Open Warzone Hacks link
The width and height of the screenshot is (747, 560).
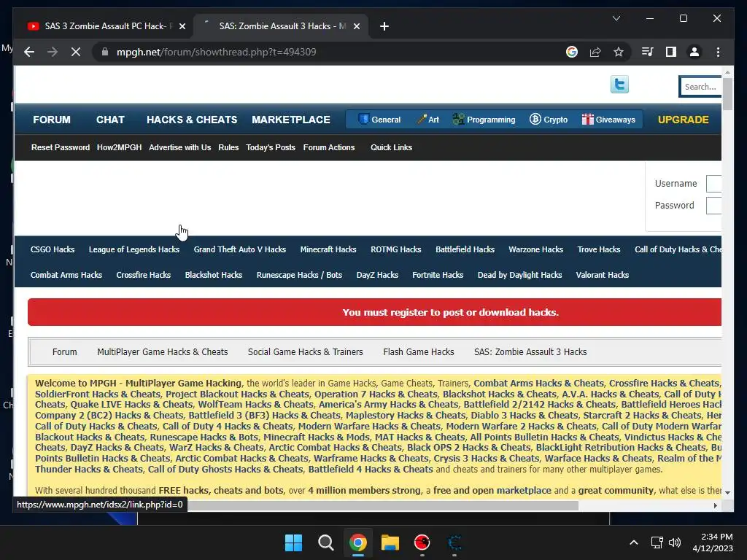(536, 249)
